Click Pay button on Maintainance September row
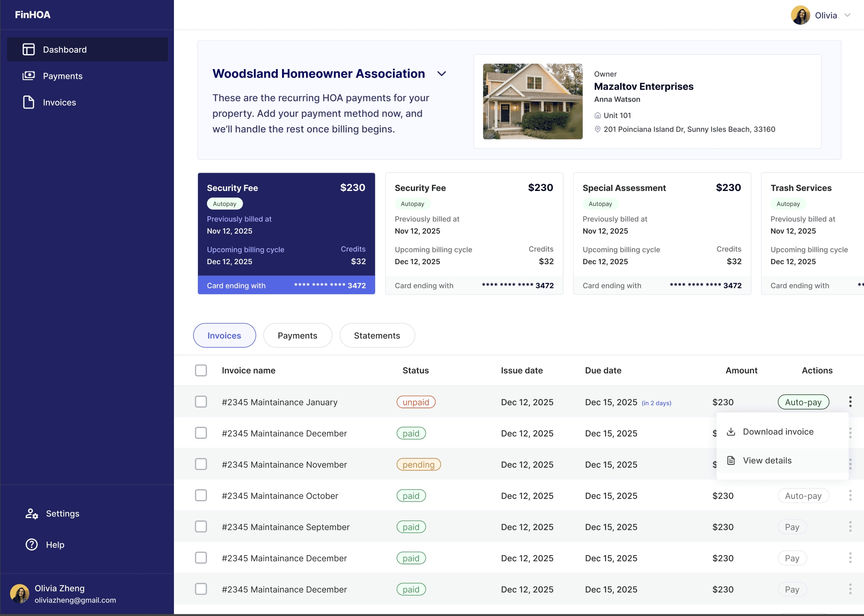The width and height of the screenshot is (864, 616). coord(792,527)
